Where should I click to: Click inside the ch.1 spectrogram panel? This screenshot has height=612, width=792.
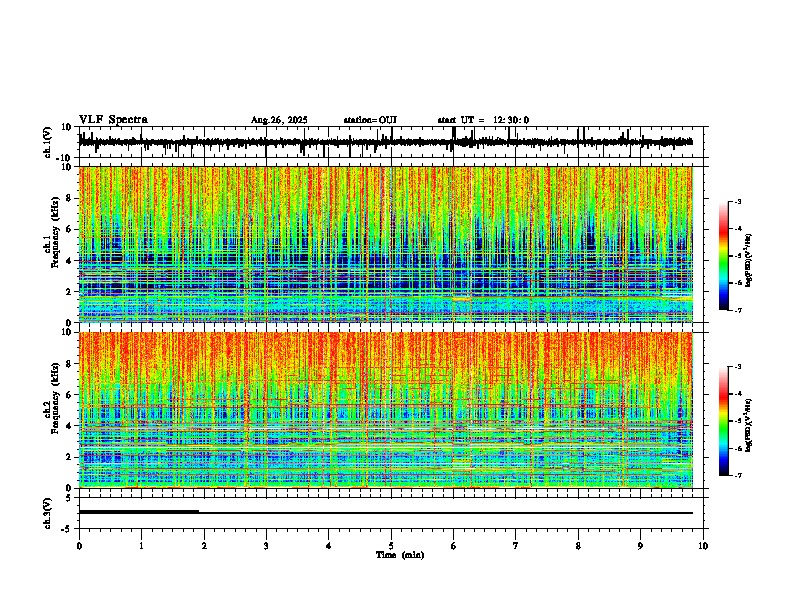[x=385, y=244]
